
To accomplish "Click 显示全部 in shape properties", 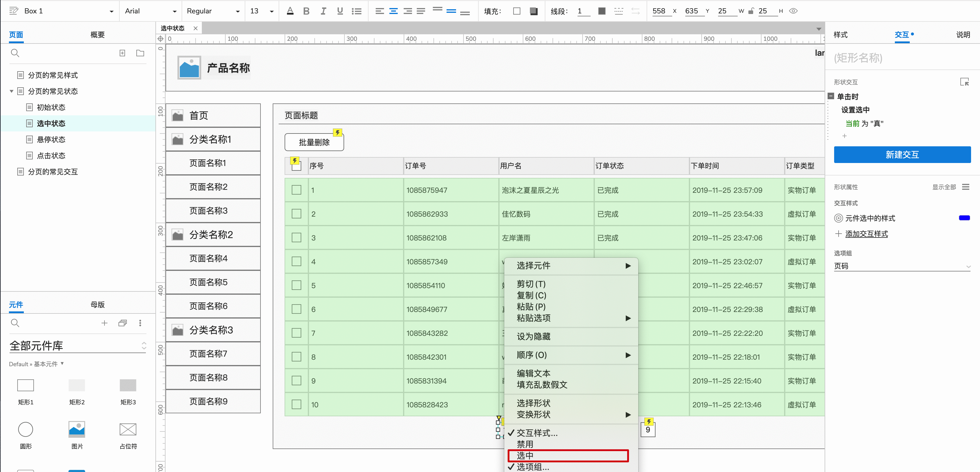I will (944, 187).
